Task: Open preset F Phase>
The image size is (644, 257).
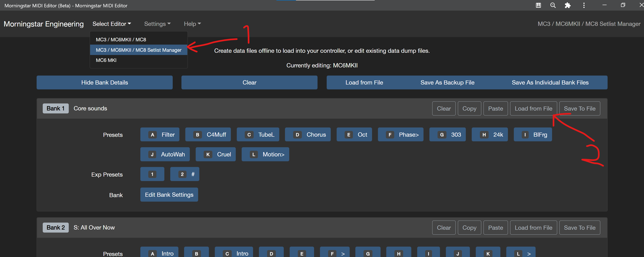Action: (401, 134)
